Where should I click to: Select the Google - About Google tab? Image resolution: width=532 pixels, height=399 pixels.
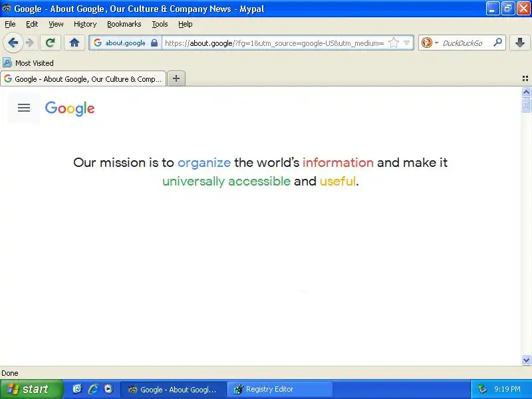click(83, 78)
